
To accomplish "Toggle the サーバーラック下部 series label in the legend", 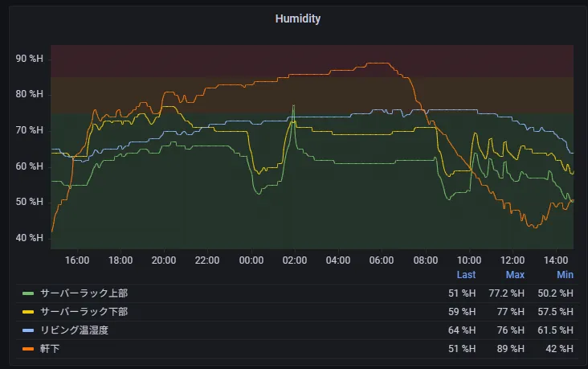I will point(84,312).
